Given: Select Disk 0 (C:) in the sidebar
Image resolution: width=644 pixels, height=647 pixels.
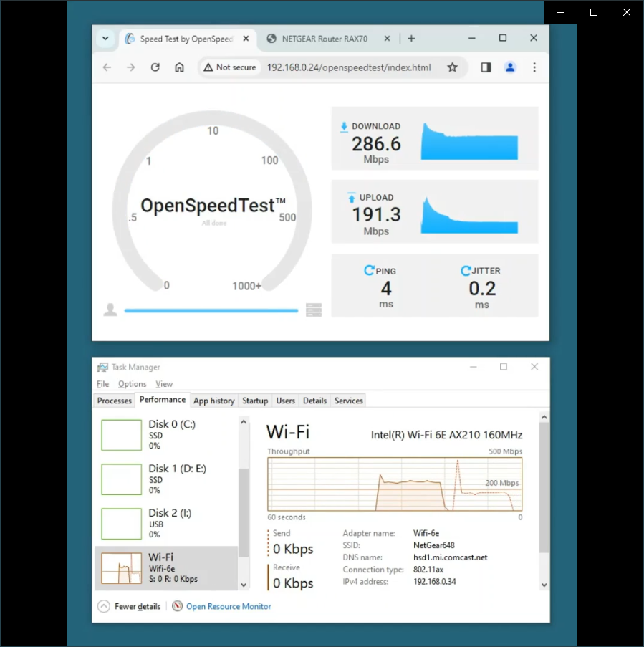Looking at the screenshot, I should point(166,435).
